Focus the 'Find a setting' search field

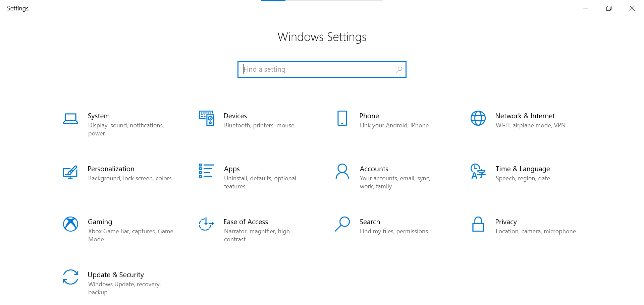point(322,69)
